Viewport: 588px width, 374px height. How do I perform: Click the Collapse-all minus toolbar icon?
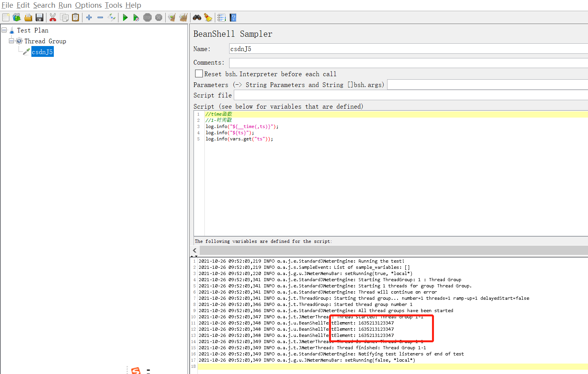(x=100, y=17)
